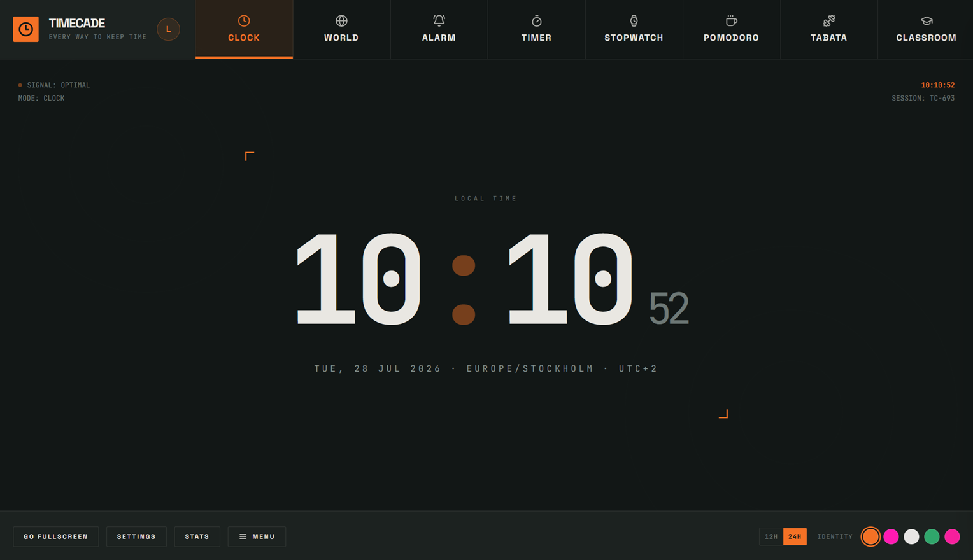Click the SESSION: TC-693 label
Image resolution: width=973 pixels, height=560 pixels.
coord(923,98)
